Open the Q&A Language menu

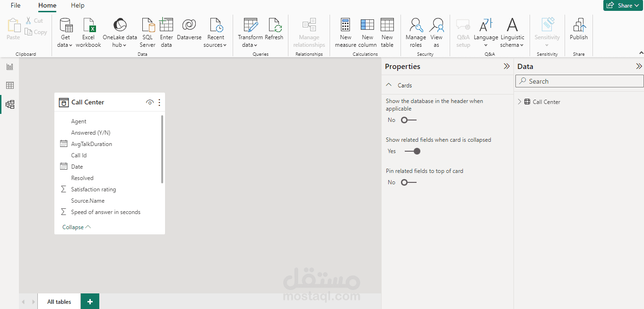pyautogui.click(x=486, y=33)
